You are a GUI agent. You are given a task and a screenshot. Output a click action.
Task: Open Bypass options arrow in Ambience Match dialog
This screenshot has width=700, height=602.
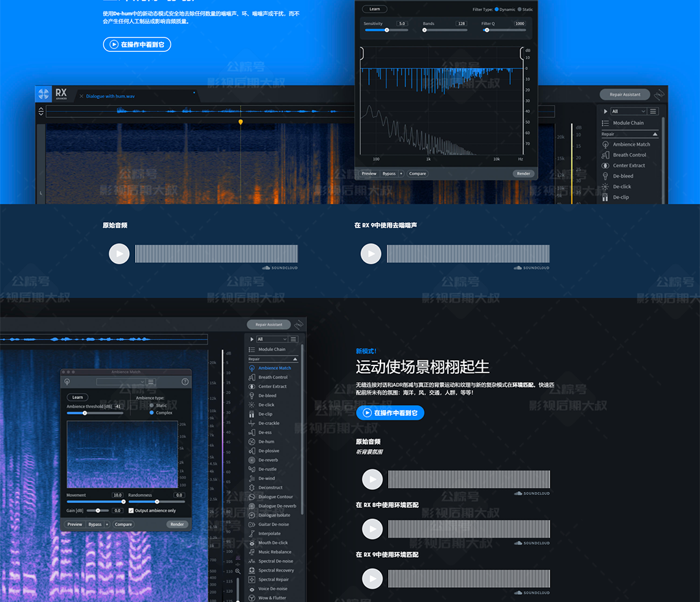[107, 524]
